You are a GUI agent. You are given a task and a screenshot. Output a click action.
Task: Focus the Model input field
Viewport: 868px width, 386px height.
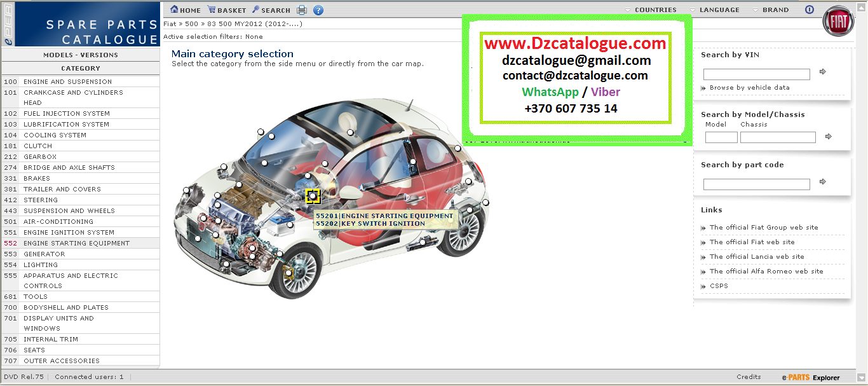721,137
